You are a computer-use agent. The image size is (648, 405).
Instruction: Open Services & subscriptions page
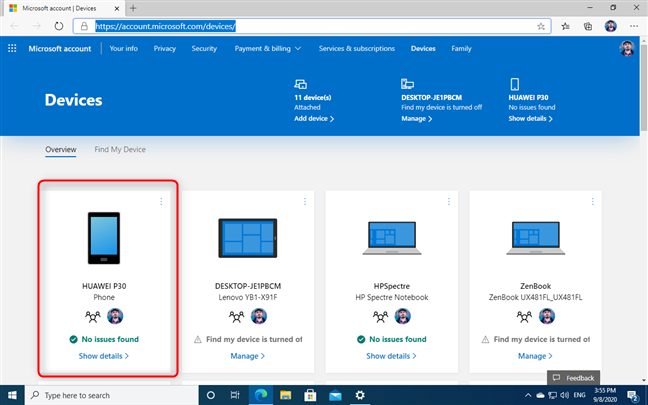(357, 48)
